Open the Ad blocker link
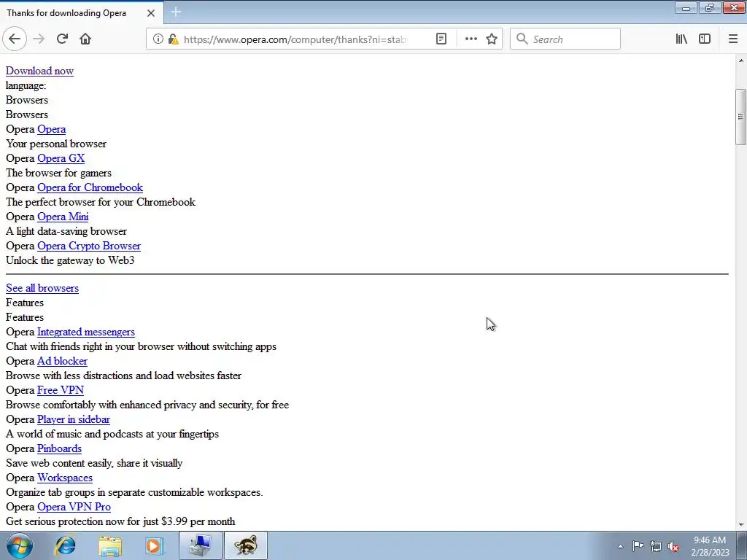This screenshot has width=747, height=560. [x=63, y=361]
